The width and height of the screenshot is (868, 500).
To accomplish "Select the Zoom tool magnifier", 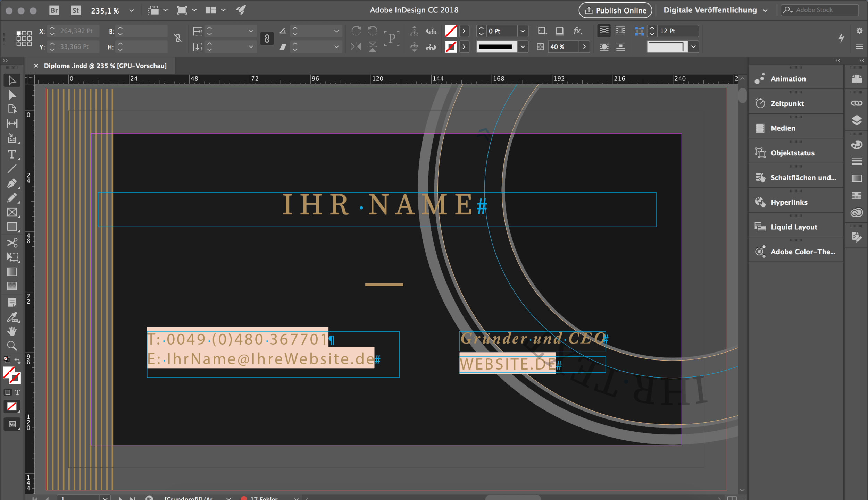I will point(12,346).
